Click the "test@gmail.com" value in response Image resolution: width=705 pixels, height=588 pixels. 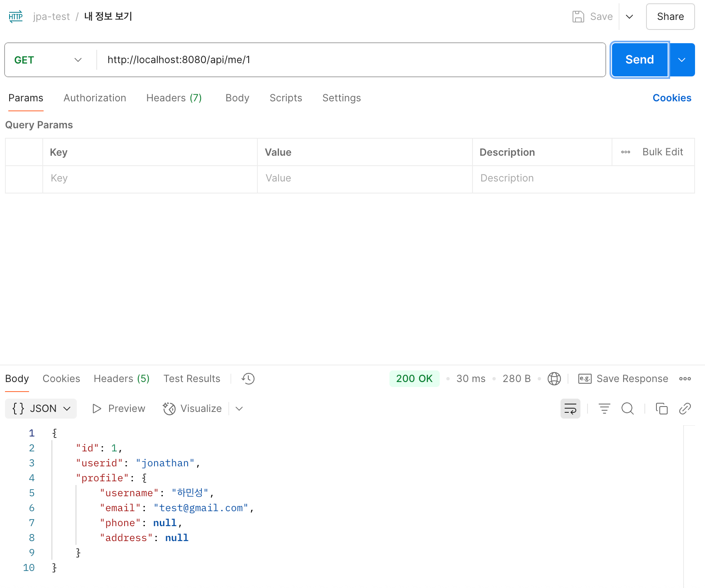click(201, 508)
